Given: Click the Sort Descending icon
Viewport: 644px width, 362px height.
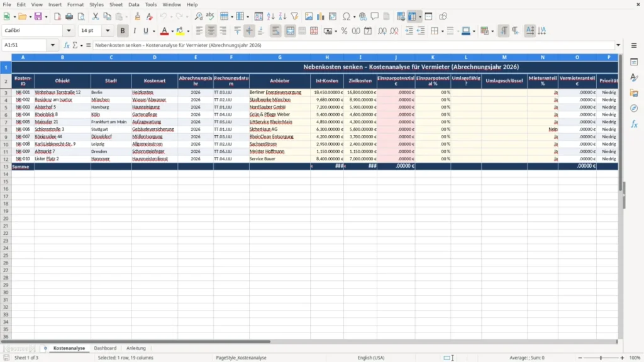Looking at the screenshot, I should click(x=282, y=16).
